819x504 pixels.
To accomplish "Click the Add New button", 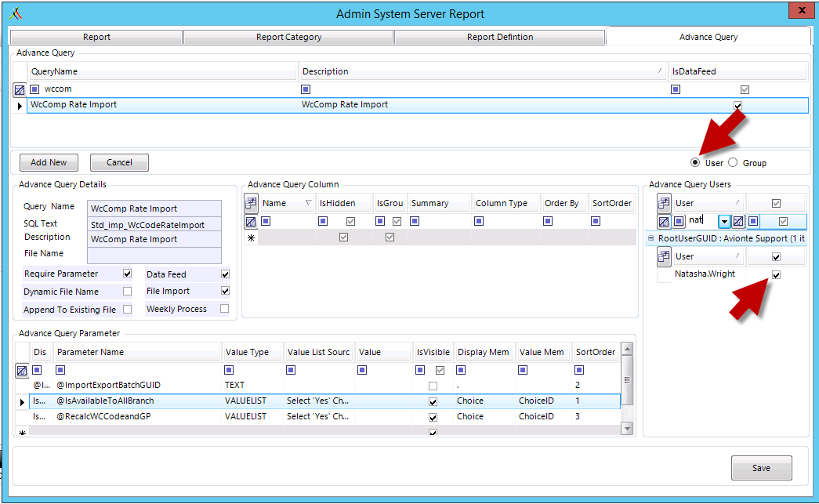I will coord(49,162).
